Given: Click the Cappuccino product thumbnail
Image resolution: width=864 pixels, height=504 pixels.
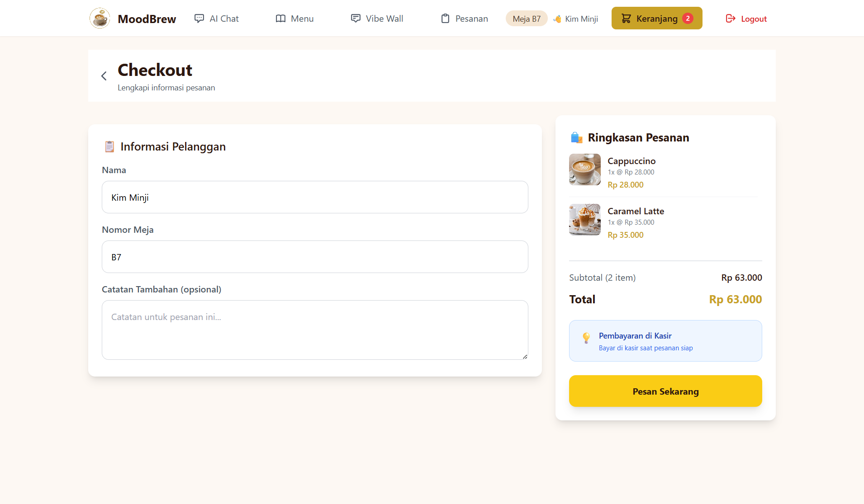Looking at the screenshot, I should click(x=584, y=170).
